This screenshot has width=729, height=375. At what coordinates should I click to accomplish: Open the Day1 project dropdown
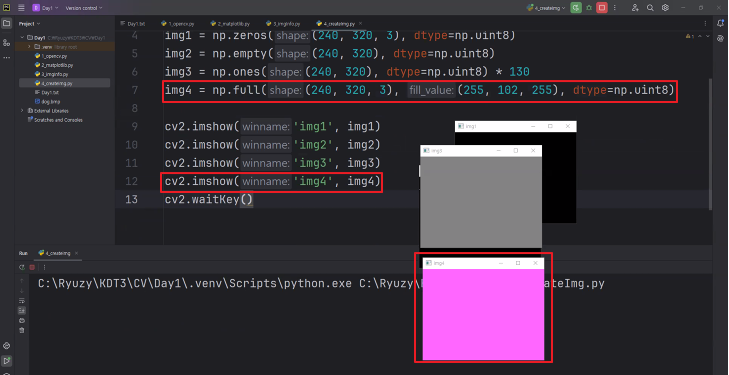[x=45, y=8]
